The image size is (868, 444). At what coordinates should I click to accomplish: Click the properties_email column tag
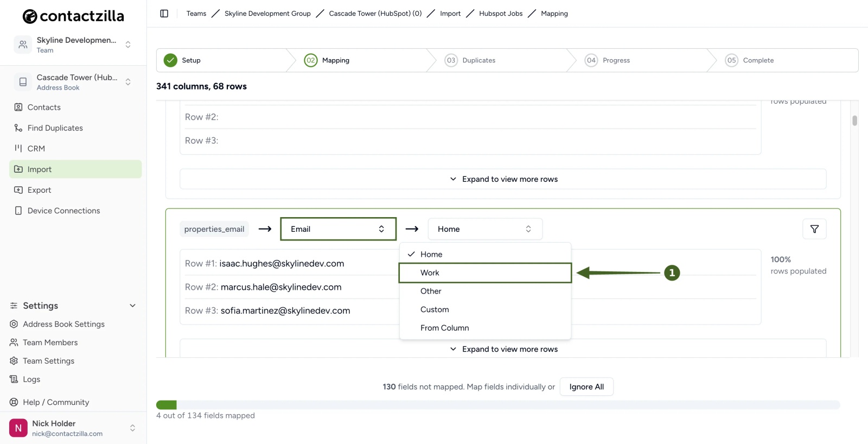tap(214, 229)
